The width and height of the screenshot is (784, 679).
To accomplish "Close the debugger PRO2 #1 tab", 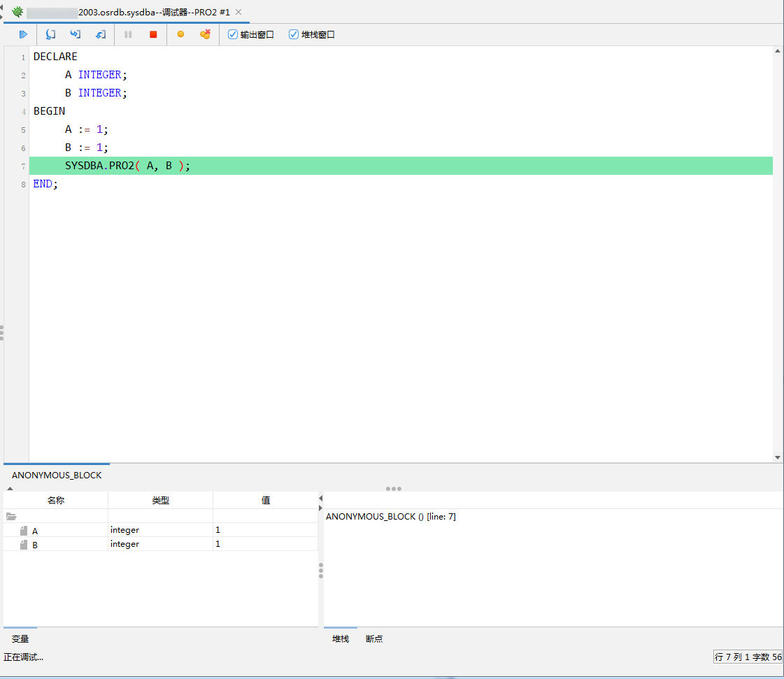I will 238,12.
